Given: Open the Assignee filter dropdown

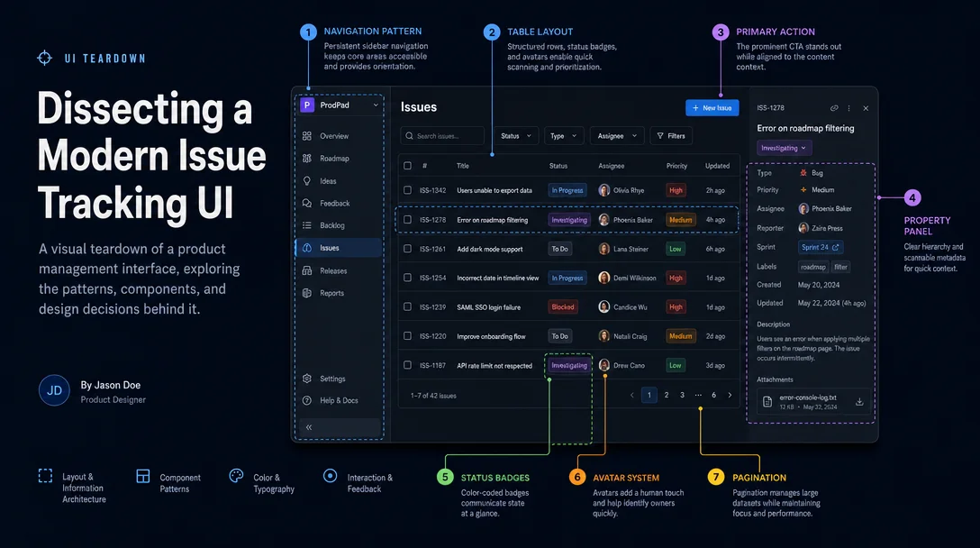Looking at the screenshot, I should 617,136.
